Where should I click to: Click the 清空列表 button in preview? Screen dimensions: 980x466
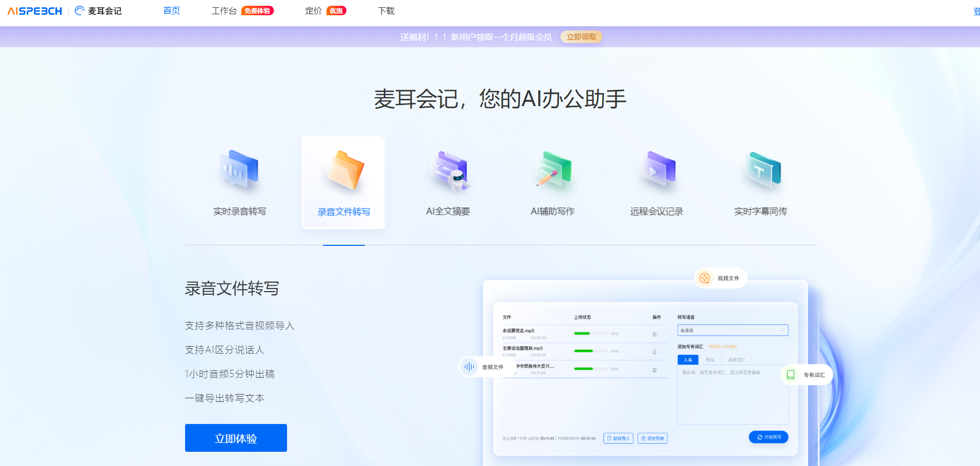tap(652, 438)
